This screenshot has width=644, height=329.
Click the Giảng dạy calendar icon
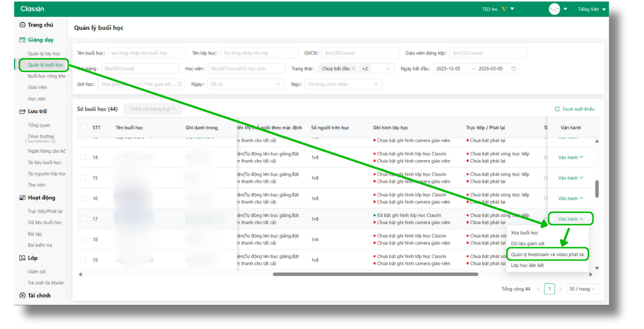tap(22, 40)
